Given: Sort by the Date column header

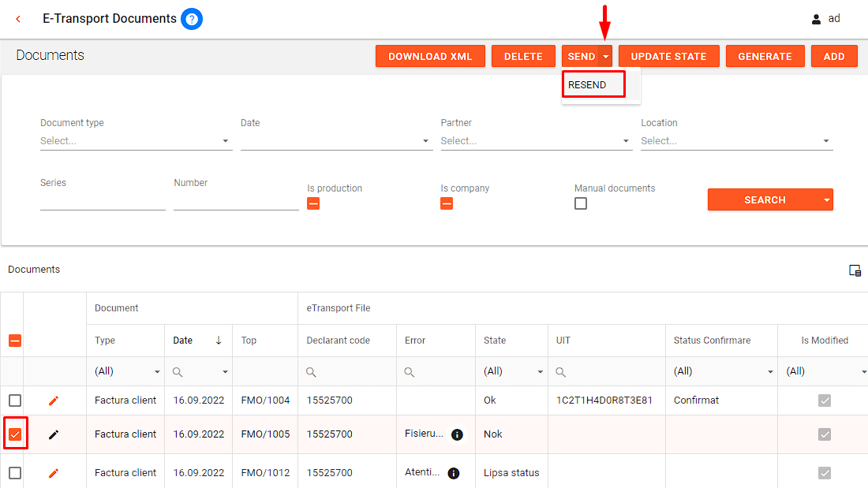Looking at the screenshot, I should point(183,341).
